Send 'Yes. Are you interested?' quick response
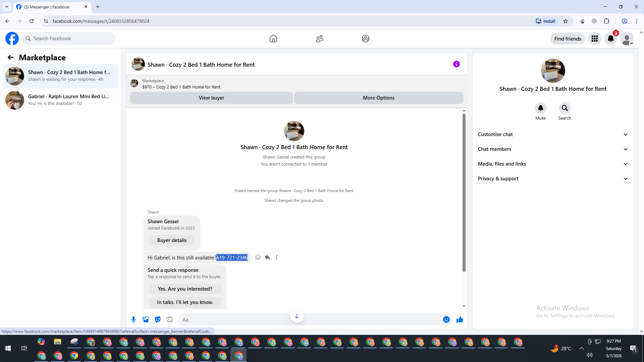Viewport: 644px width, 362px height. pos(185,289)
